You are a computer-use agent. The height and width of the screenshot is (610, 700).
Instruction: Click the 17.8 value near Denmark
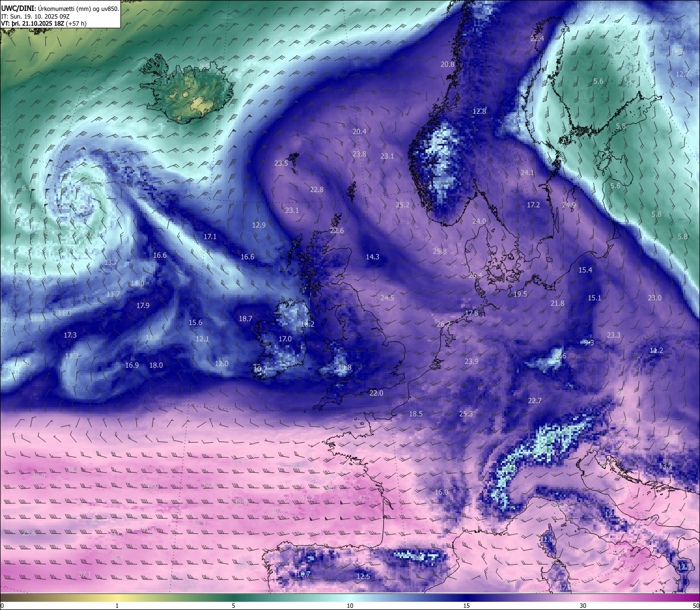471,313
